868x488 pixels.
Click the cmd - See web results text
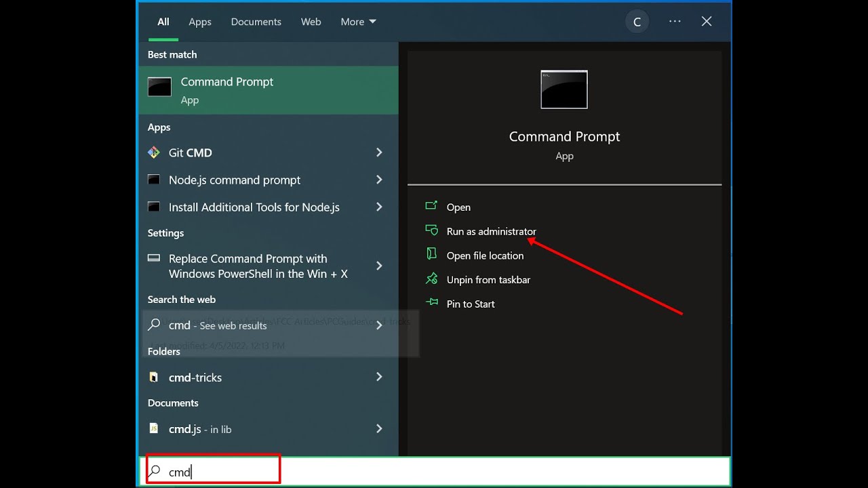(x=218, y=325)
